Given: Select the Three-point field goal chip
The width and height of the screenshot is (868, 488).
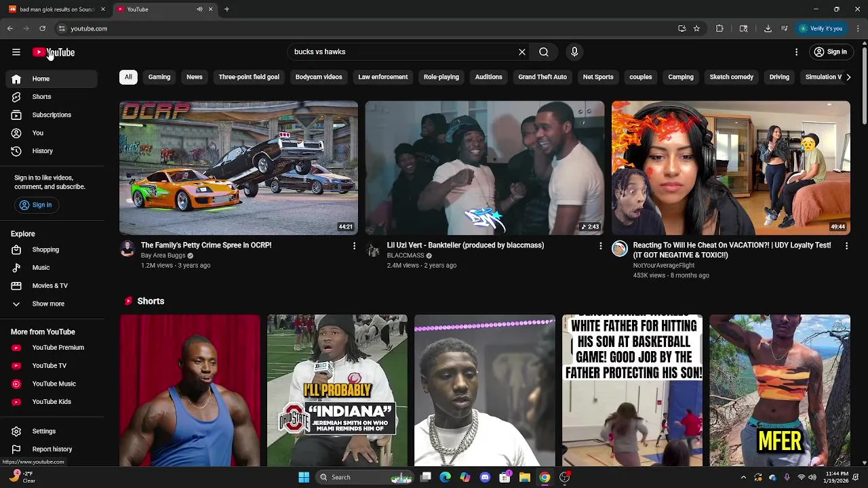Looking at the screenshot, I should [249, 77].
